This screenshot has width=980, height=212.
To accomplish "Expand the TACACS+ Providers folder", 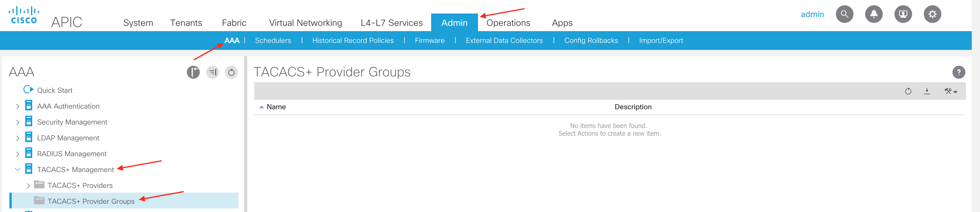I will click(28, 186).
